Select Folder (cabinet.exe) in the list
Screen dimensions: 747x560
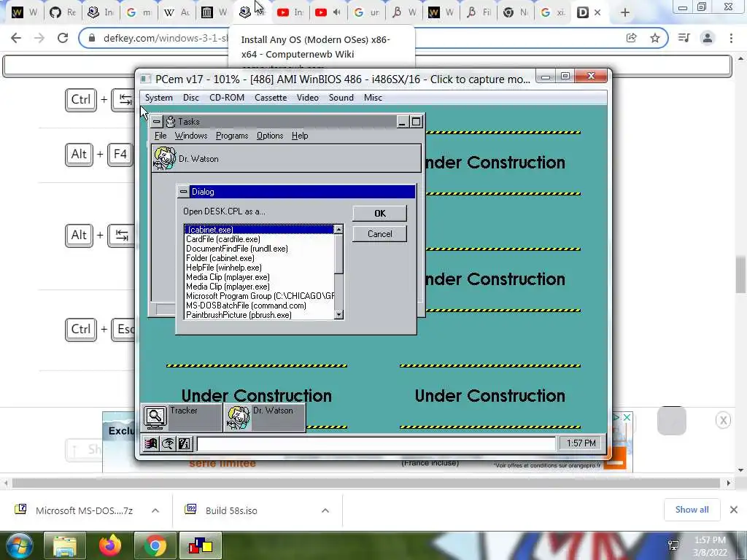[259, 258]
